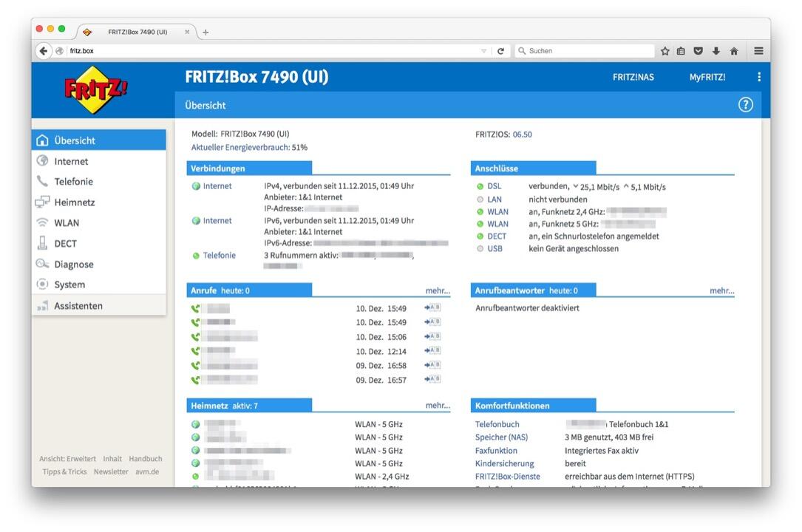
Task: Bookmark this page with star icon
Action: click(665, 50)
